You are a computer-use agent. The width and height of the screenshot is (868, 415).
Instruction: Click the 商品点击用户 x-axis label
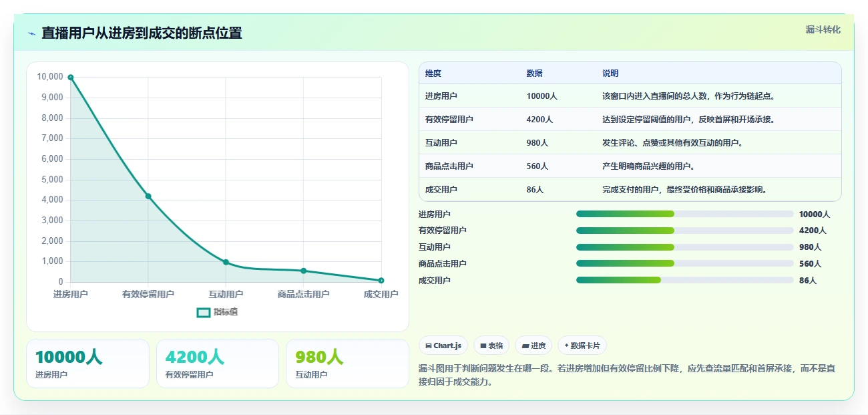303,294
